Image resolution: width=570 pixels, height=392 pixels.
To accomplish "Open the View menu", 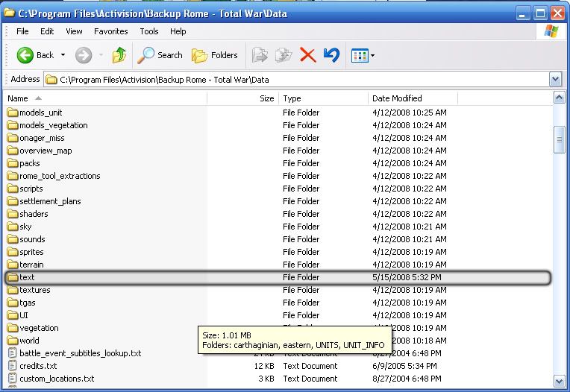I will click(x=74, y=31).
